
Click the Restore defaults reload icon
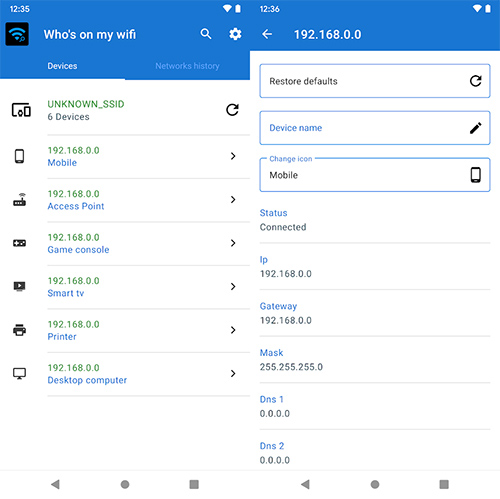tap(475, 81)
